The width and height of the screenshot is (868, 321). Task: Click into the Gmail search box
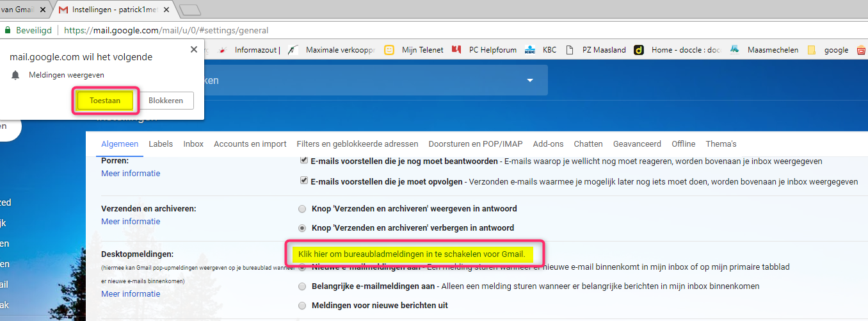pyautogui.click(x=358, y=80)
